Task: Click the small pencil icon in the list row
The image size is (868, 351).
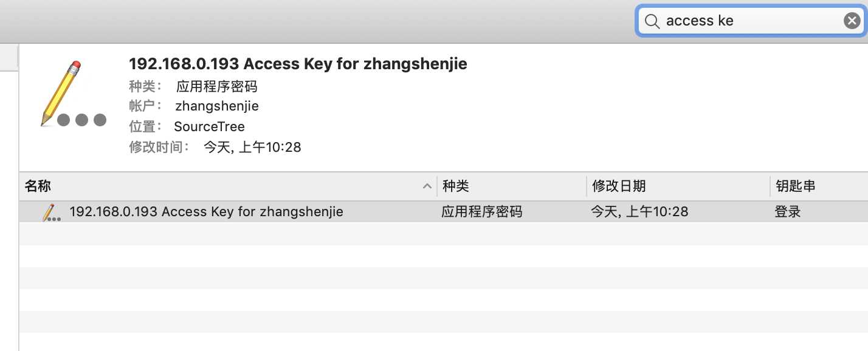Action: click(x=51, y=213)
